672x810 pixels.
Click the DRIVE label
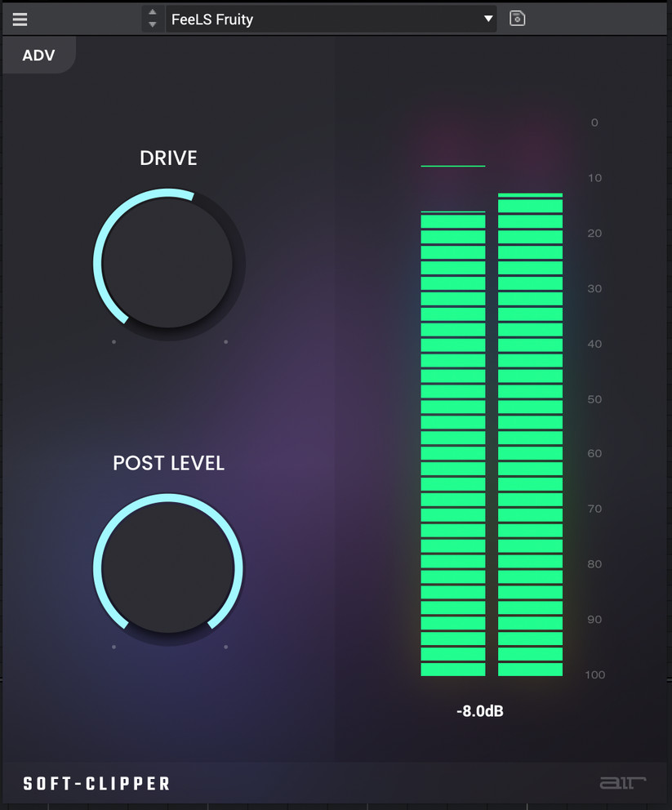167,158
